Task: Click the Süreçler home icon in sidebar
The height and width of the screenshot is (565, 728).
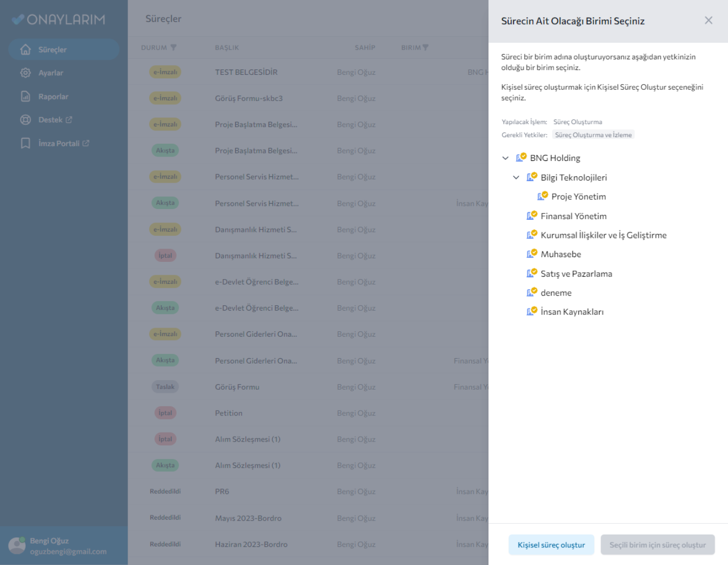Action: [x=25, y=50]
